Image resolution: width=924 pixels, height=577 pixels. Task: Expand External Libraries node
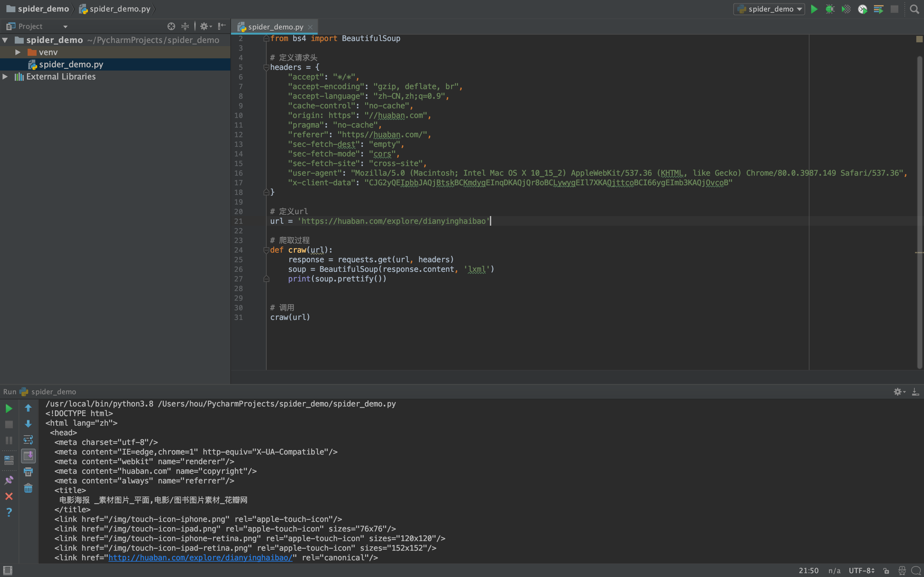point(5,77)
